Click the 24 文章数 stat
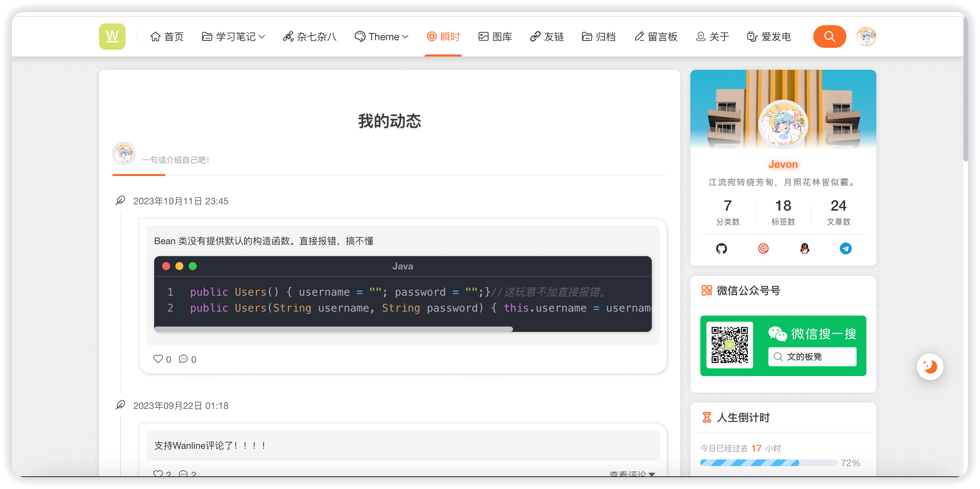The height and width of the screenshot is (489, 980). [838, 212]
